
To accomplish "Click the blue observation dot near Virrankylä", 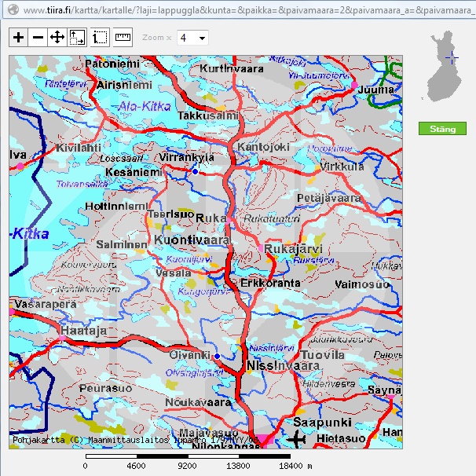I will (196, 171).
